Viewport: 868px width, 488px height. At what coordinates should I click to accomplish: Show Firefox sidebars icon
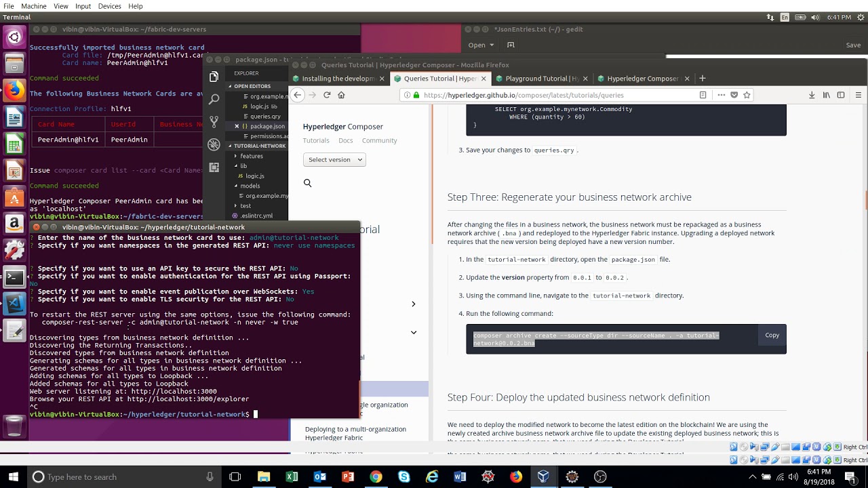pyautogui.click(x=841, y=95)
